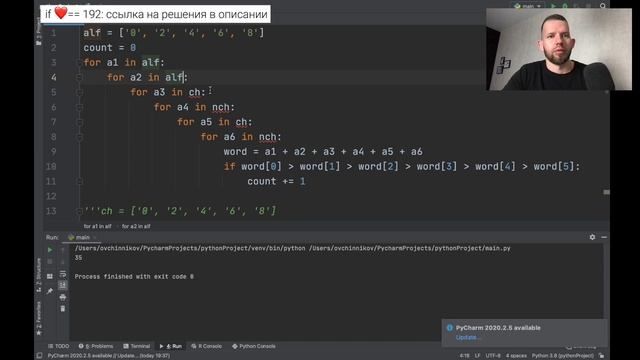Open the Project side tool window

(39, 31)
